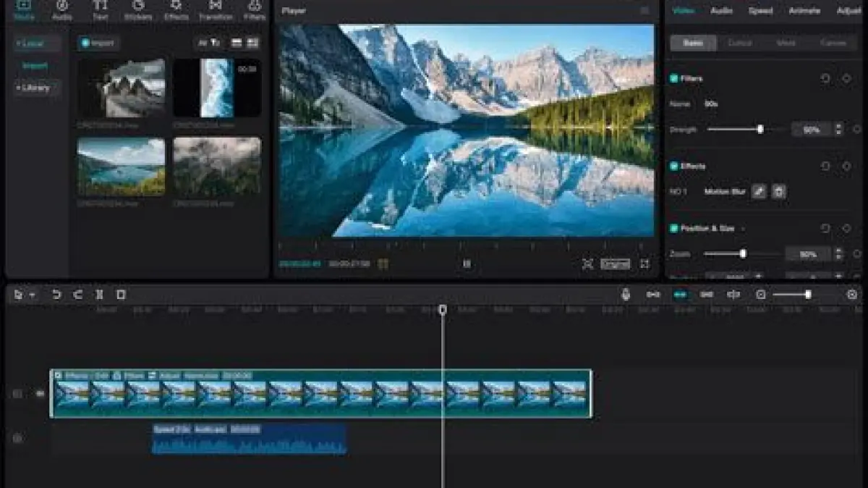
Task: Switch to the Speed tab
Action: [760, 11]
